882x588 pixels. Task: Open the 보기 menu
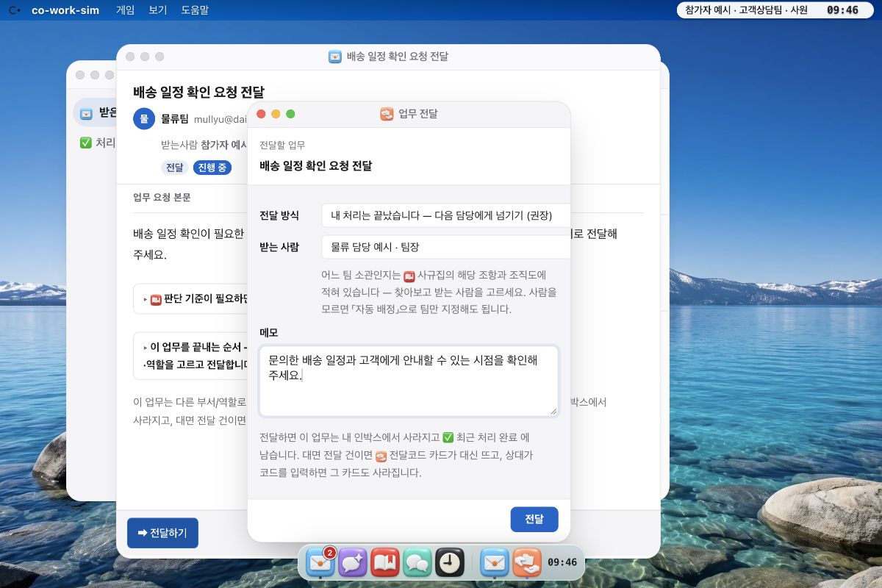[158, 10]
